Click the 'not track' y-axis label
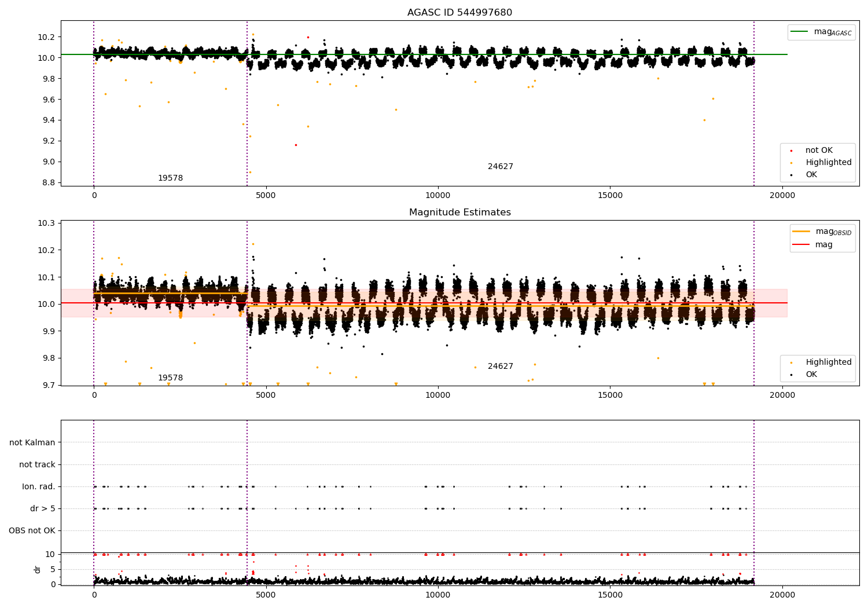Screen dimensions: 868x608 (x=37, y=465)
